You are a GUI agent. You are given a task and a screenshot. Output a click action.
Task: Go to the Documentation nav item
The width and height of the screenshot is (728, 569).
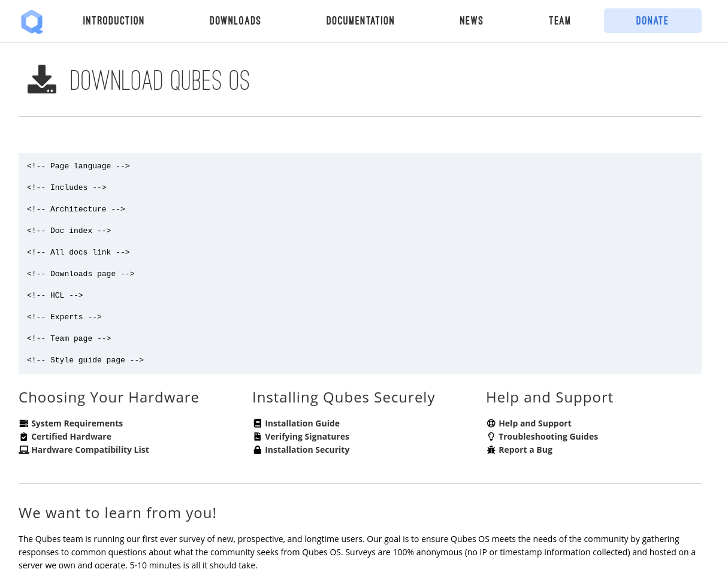[361, 21]
